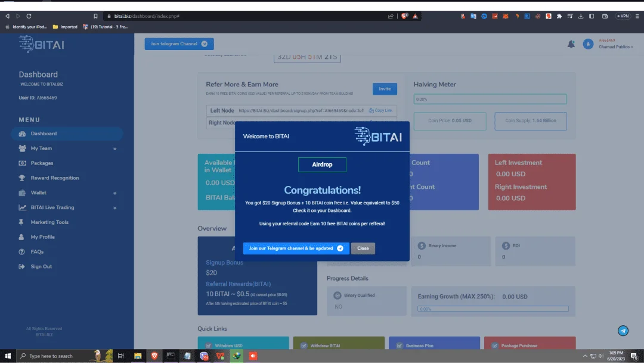Open the browser downloads icon
The width and height of the screenshot is (644, 364).
pyautogui.click(x=580, y=16)
